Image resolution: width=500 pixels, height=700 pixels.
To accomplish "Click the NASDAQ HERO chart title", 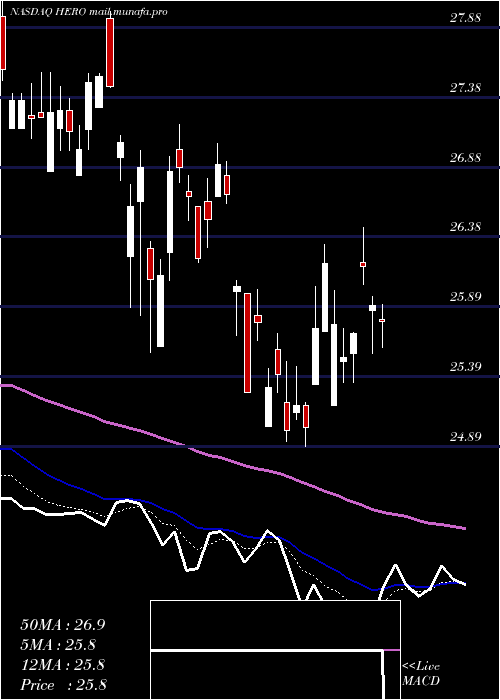I will [88, 12].
